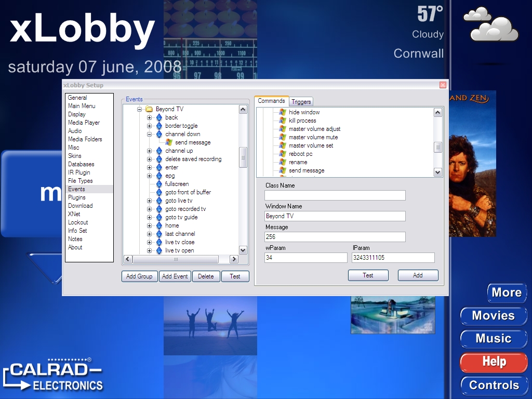This screenshot has width=532, height=399.
Task: Click the diamond icon beside goto live tv
Action: click(x=159, y=201)
